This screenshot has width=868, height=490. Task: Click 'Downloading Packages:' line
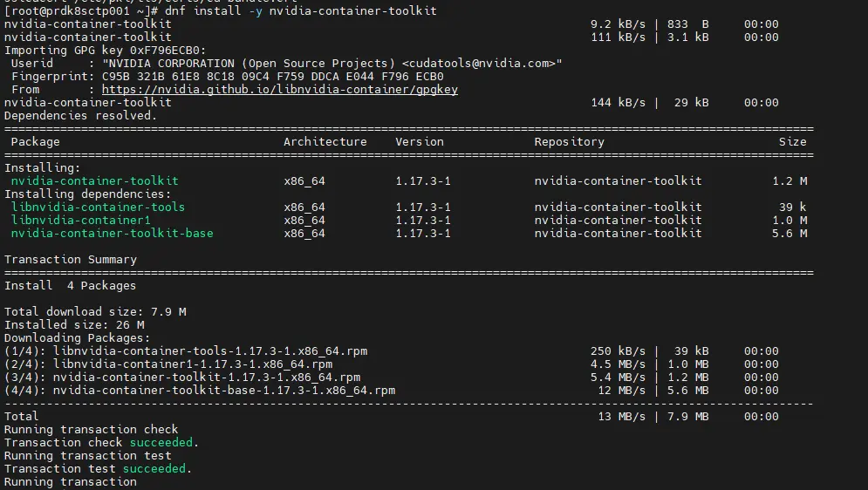tap(77, 338)
